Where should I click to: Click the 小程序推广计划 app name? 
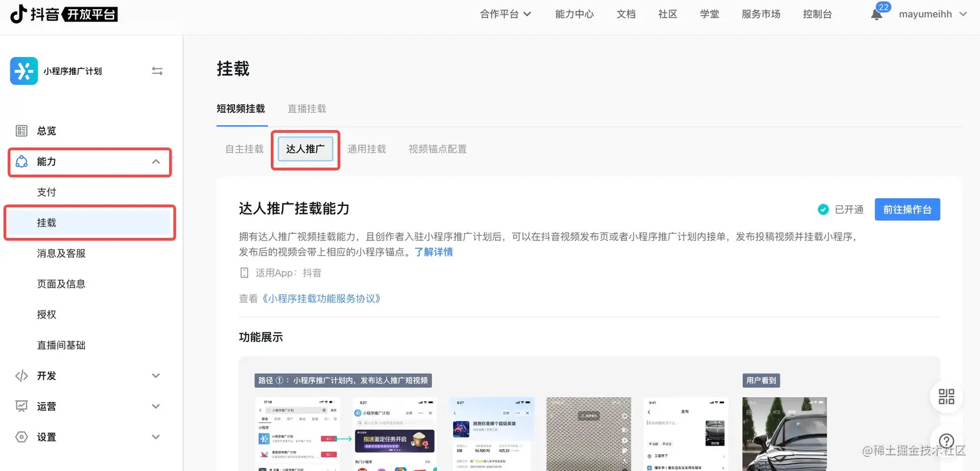click(x=73, y=71)
